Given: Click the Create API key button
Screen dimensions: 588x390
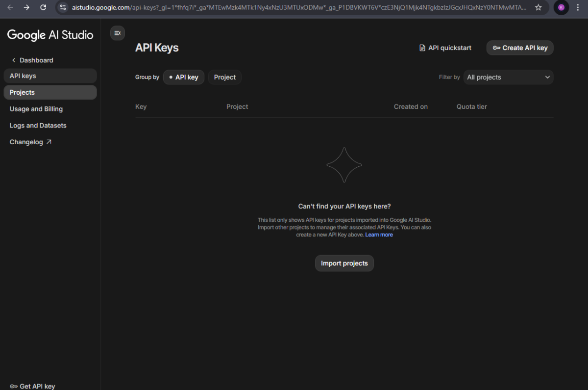Looking at the screenshot, I should pos(520,48).
